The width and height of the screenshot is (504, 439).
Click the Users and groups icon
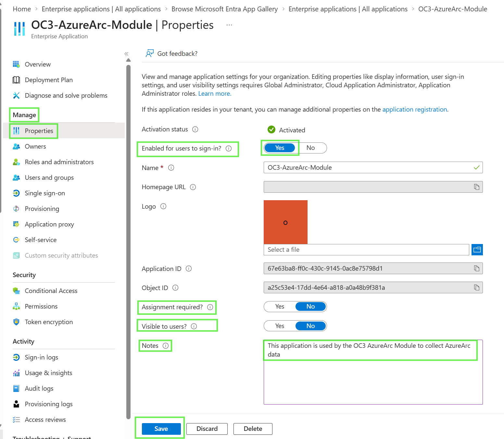[x=16, y=177]
